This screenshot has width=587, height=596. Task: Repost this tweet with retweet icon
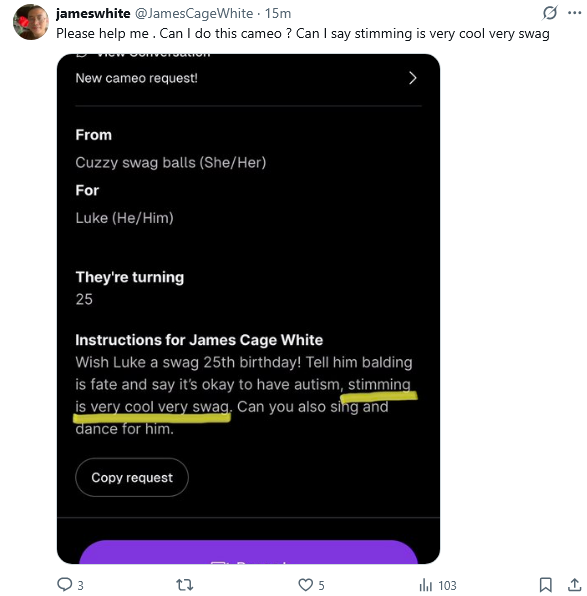[x=185, y=585]
